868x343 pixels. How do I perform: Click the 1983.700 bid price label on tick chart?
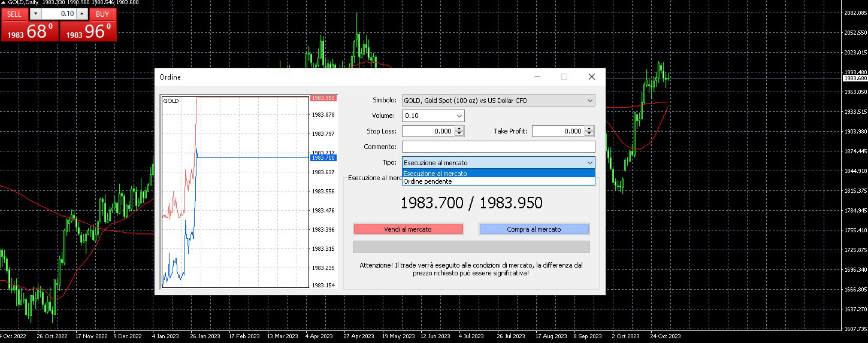323,157
